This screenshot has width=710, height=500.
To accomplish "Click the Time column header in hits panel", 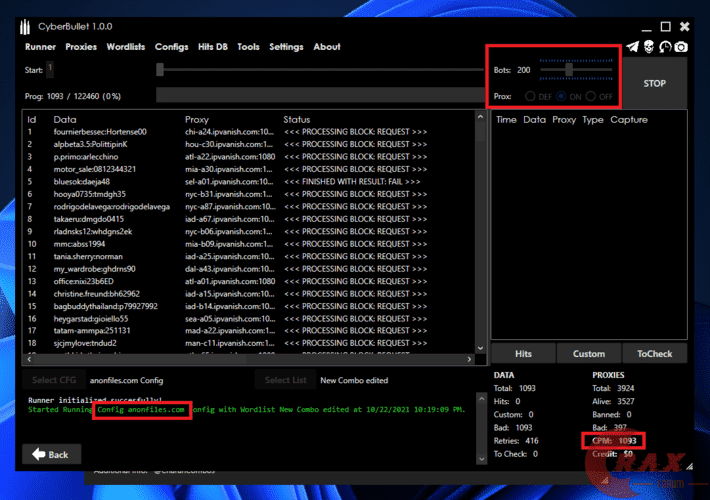I will point(506,120).
